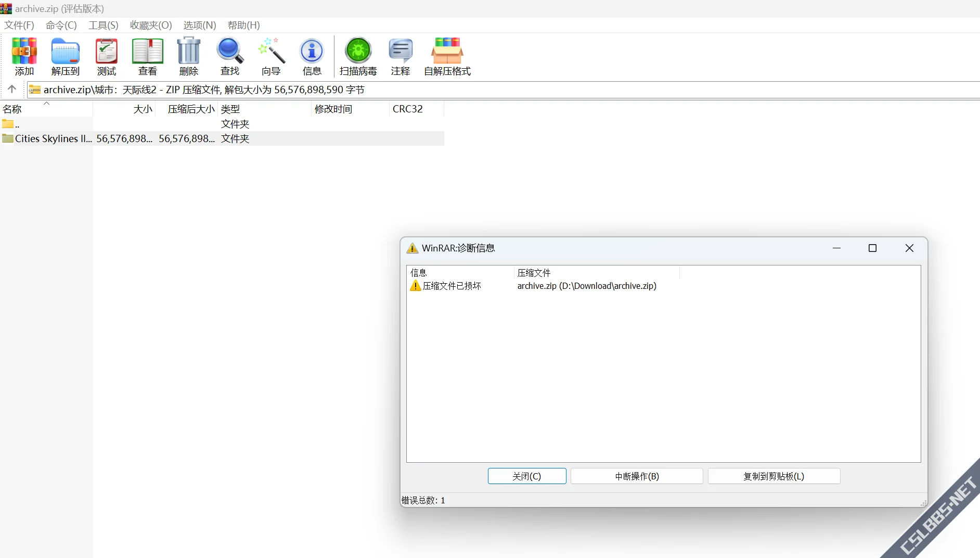The height and width of the screenshot is (558, 980).
Task: Click the 56,576,898 compressed size value
Action: 187,138
